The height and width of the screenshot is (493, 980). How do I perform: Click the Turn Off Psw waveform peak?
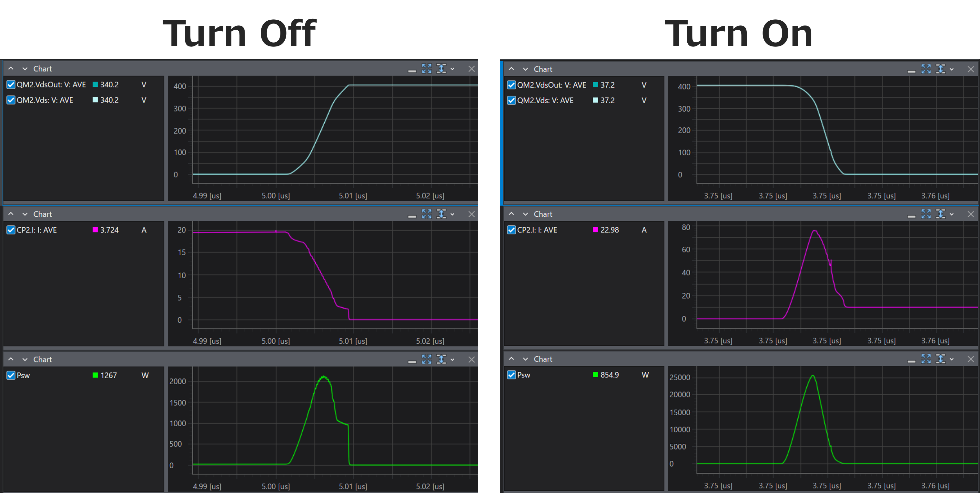click(x=323, y=377)
